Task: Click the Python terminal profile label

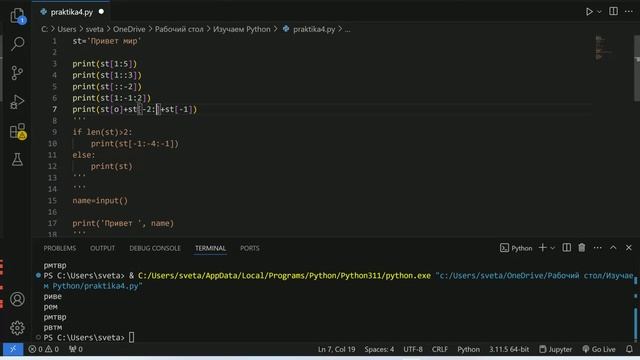Action: (516, 248)
